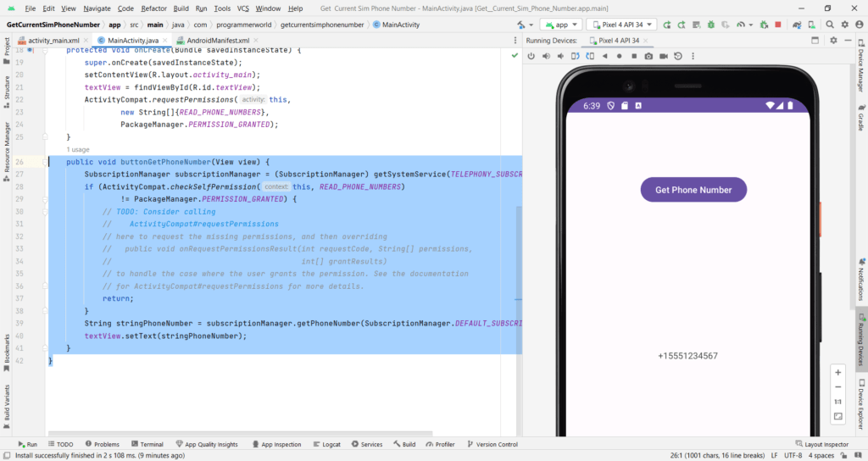Open the Terminal tool window
Viewport: 868px width, 461px height.
tap(147, 444)
